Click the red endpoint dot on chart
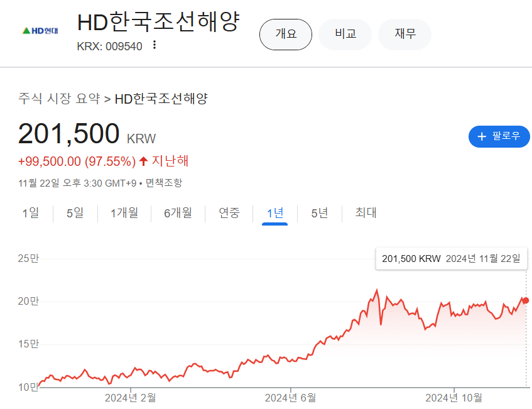The image size is (532, 409). (x=526, y=300)
